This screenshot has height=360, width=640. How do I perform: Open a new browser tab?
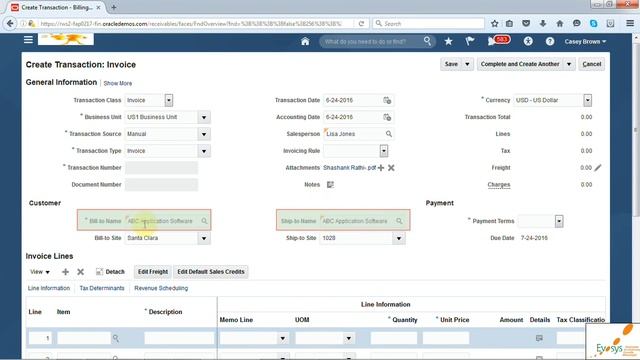(x=113, y=7)
